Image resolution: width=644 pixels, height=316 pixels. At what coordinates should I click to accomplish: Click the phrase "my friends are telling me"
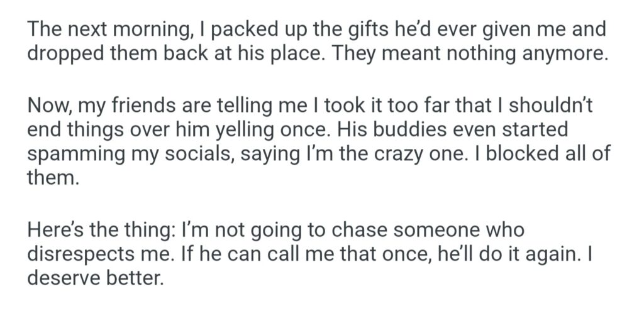pos(149,107)
